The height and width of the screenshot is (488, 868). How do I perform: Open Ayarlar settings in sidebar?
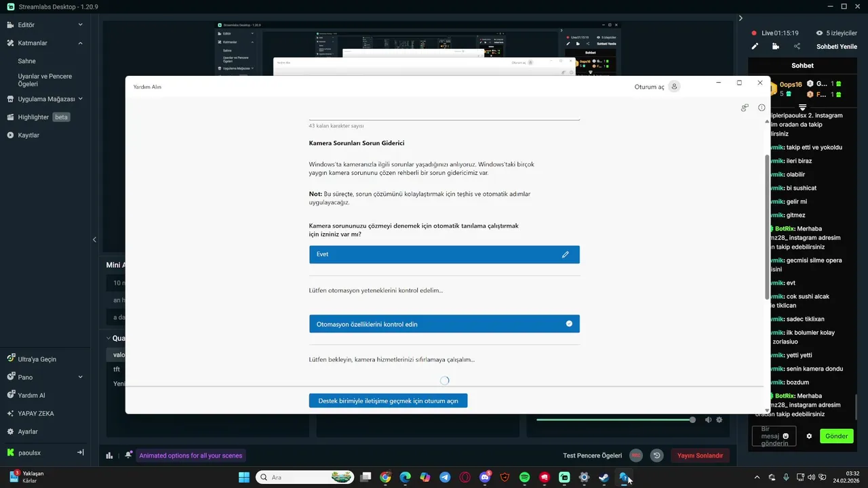pyautogui.click(x=28, y=432)
